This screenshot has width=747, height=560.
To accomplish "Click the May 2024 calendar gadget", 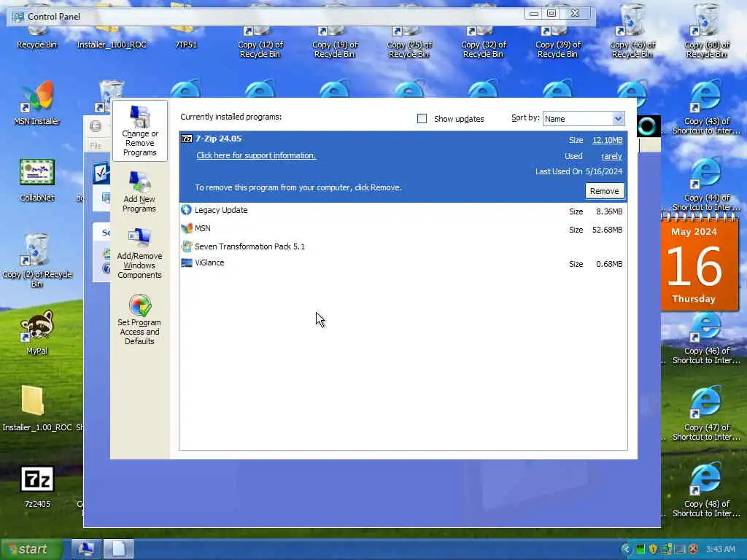I will (700, 262).
